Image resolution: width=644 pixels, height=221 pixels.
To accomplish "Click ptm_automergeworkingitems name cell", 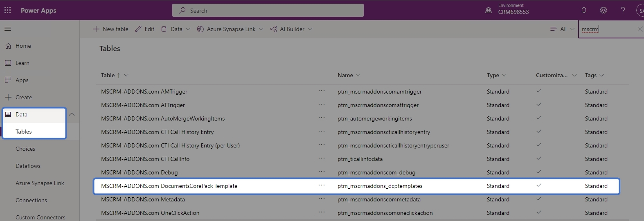I will coord(374,118).
